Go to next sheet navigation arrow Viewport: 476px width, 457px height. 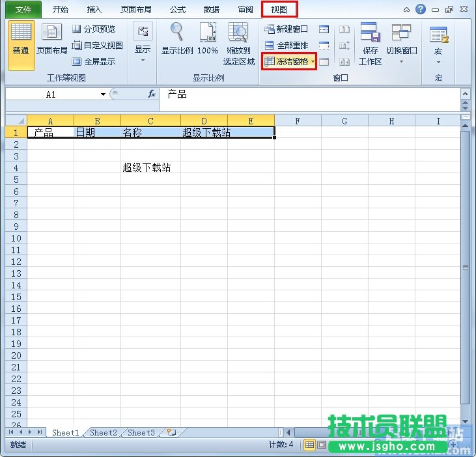pos(30,432)
